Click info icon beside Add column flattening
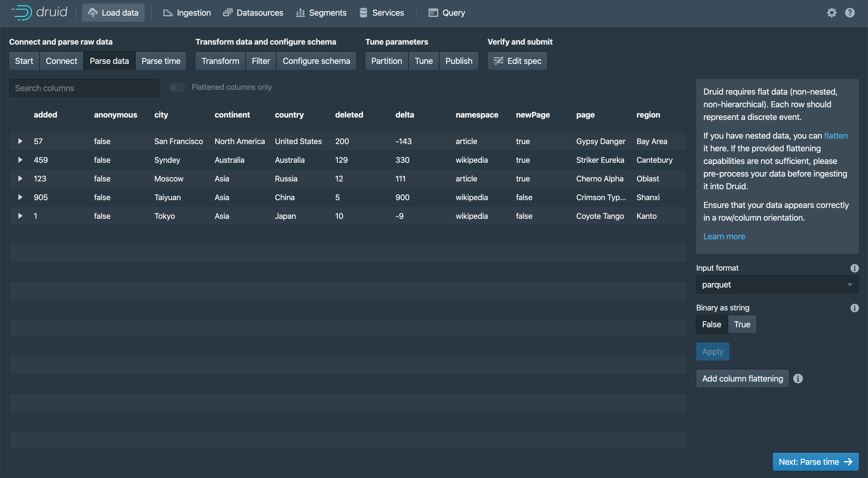The image size is (868, 478). coord(798,379)
